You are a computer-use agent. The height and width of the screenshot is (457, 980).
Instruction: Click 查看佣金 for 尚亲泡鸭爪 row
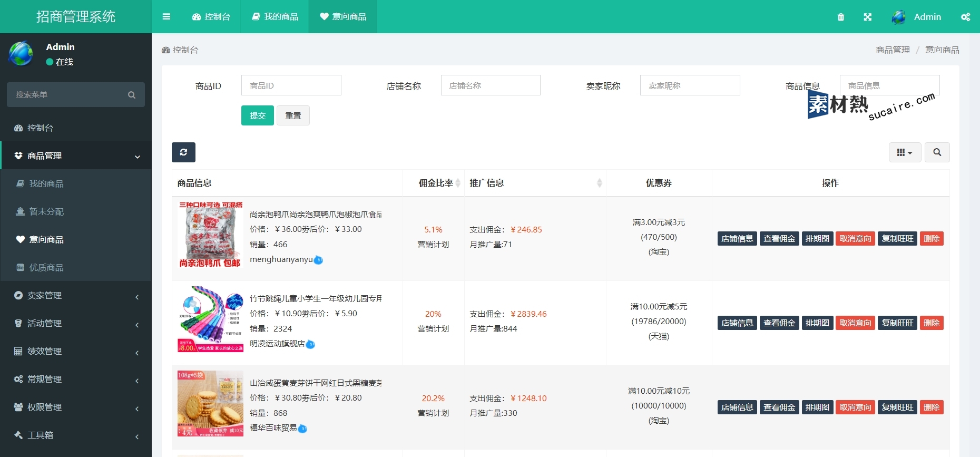coord(779,238)
